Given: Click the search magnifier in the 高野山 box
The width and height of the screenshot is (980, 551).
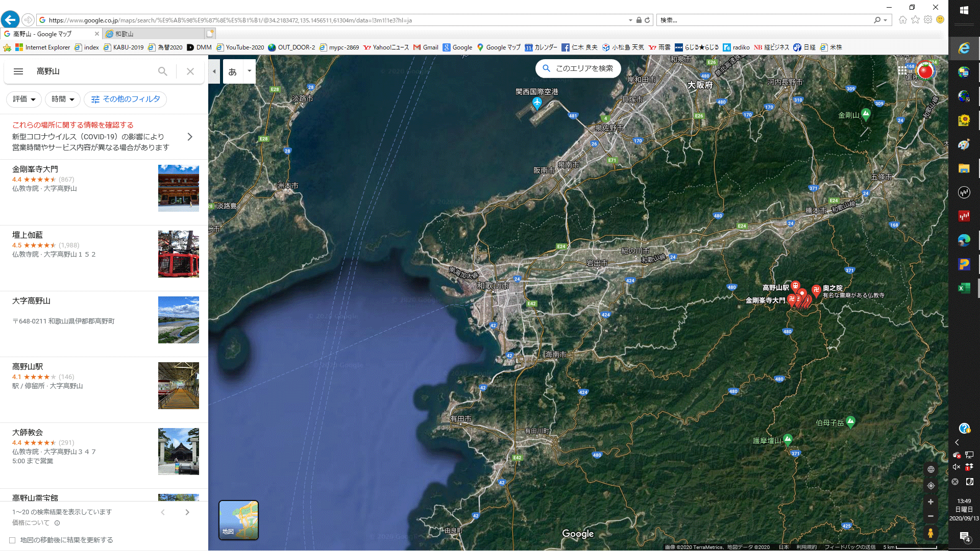Looking at the screenshot, I should coord(162,71).
